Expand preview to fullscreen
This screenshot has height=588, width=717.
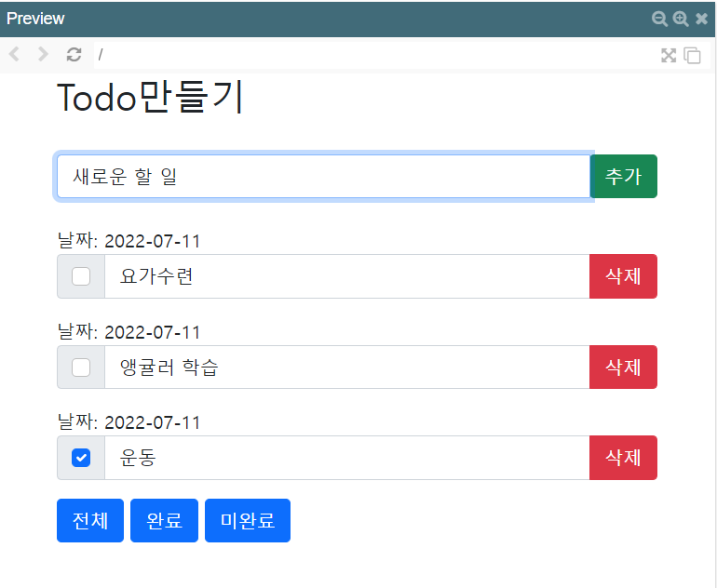click(669, 56)
